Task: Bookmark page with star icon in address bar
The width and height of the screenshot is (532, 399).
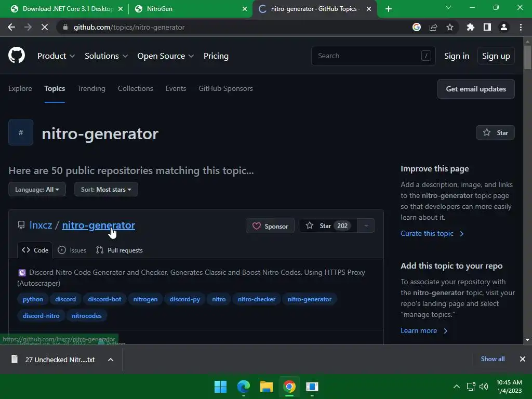Action: [x=450, y=27]
